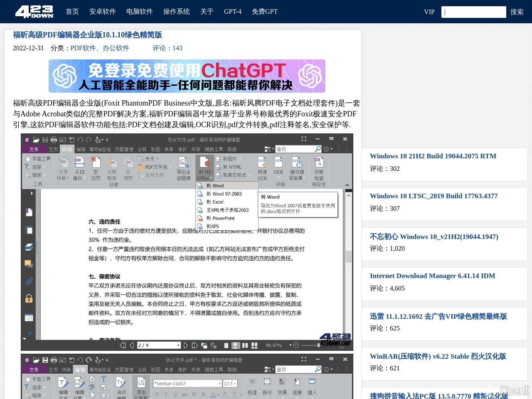
Task: Select 快速OCR in the 转换 ribbon
Action: [x=262, y=168]
